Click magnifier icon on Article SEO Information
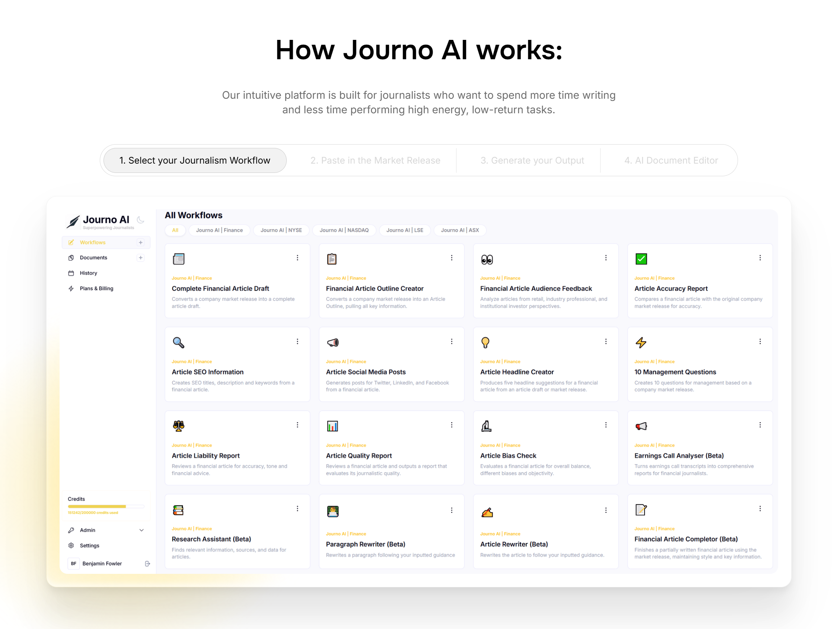 [178, 343]
